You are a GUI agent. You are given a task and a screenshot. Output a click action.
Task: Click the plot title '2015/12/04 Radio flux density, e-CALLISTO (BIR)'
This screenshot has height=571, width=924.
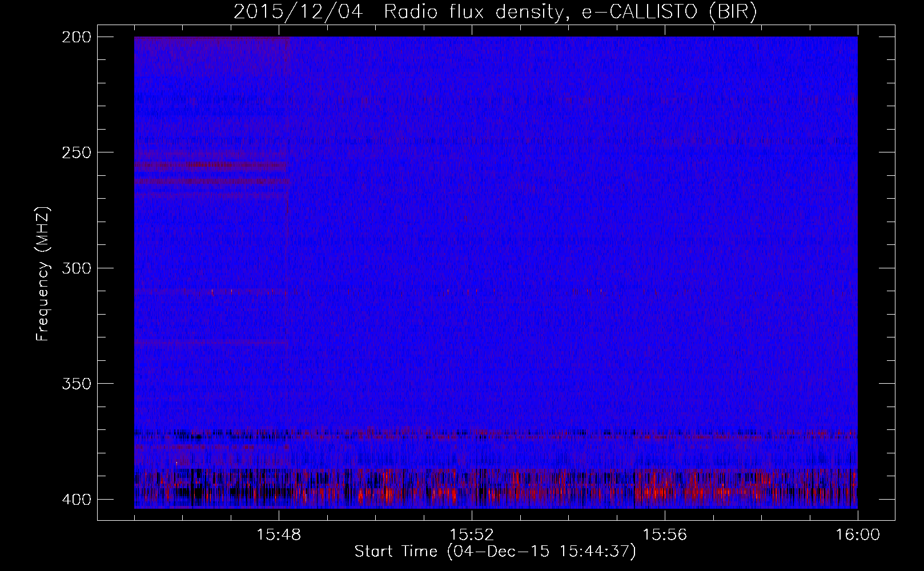495,12
